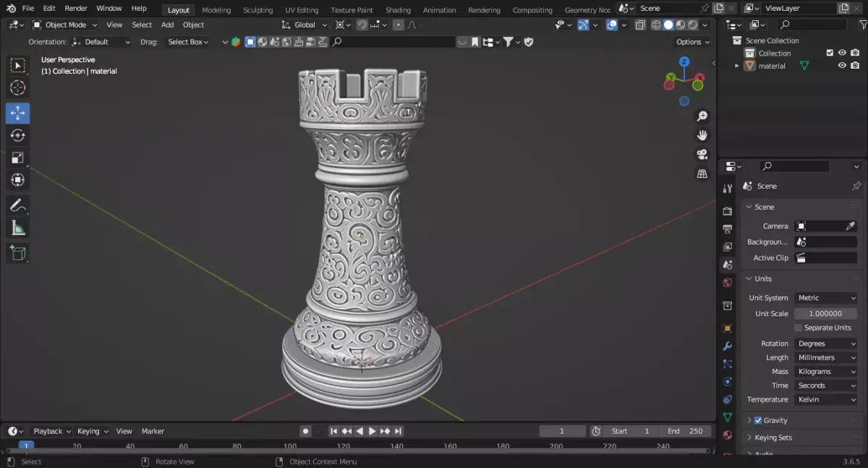Switch to Shading workspace tab
Screen dimensions: 868x468
[398, 10]
